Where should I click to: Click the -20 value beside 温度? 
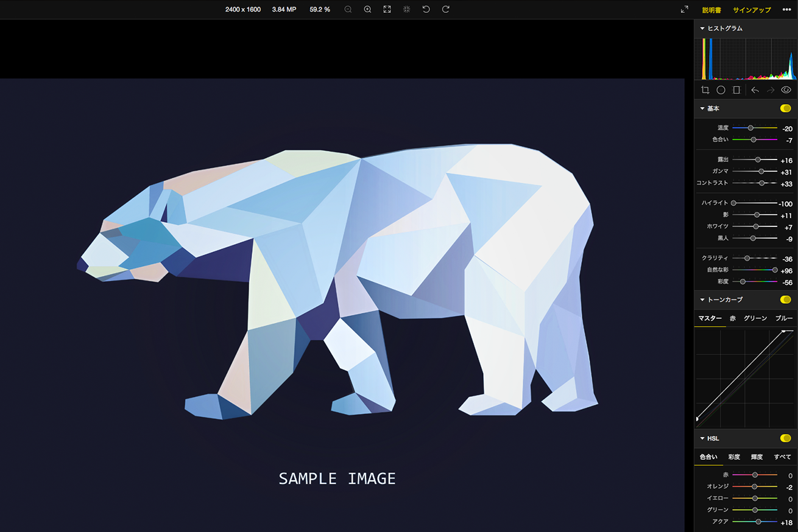coord(788,129)
